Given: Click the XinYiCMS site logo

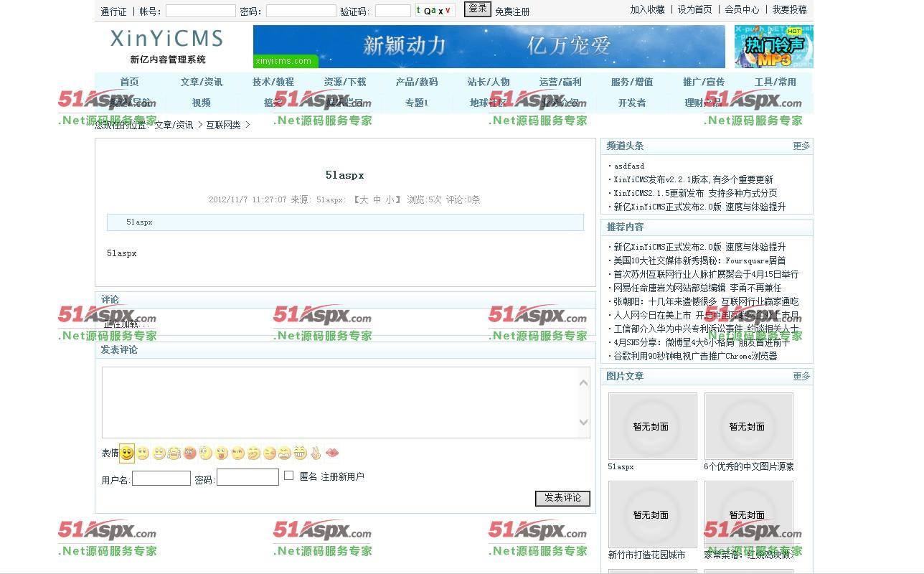Looking at the screenshot, I should pos(167,47).
